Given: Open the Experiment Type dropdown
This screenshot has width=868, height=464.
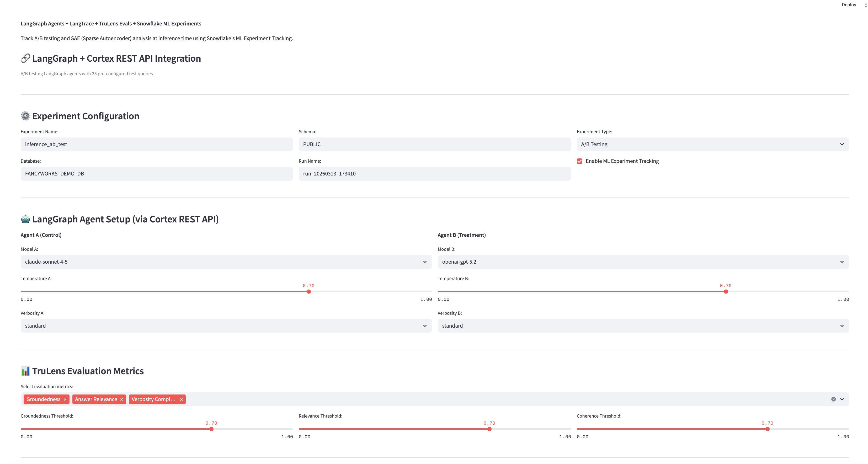Looking at the screenshot, I should tap(712, 144).
